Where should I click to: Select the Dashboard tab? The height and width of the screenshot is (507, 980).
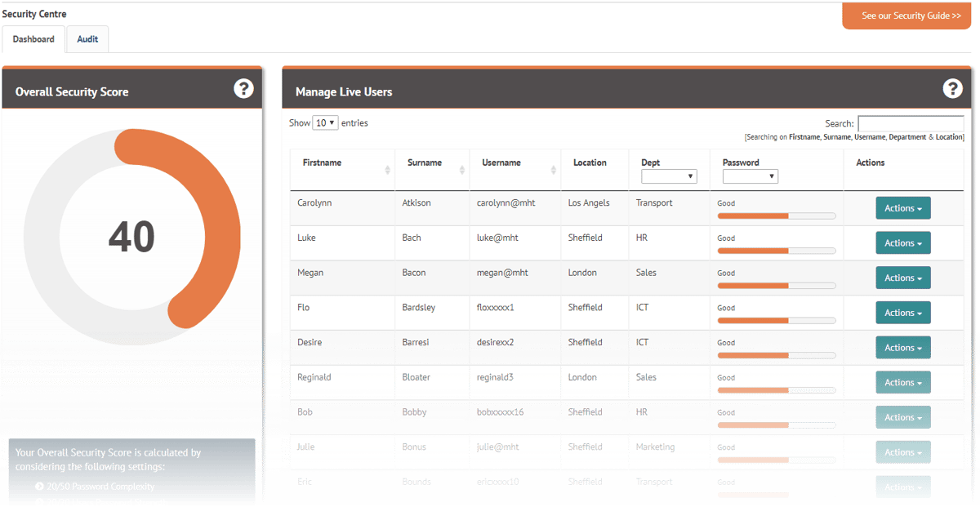click(33, 38)
